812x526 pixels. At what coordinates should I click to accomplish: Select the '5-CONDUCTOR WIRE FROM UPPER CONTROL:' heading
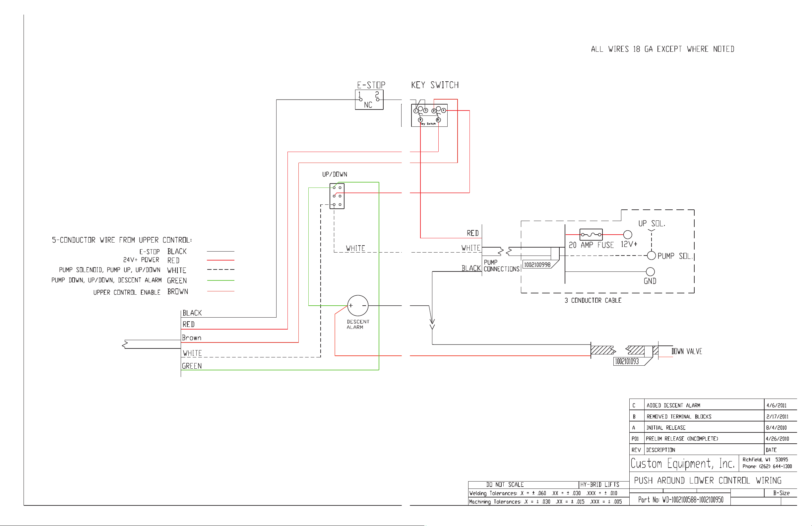click(x=122, y=240)
